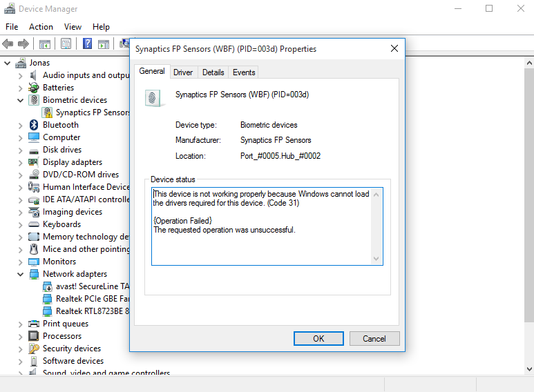This screenshot has height=392, width=534.
Task: Select the Security devices key icon
Action: pos(34,349)
